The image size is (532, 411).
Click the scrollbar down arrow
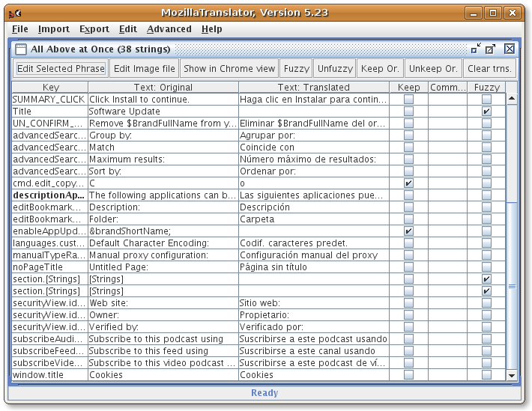click(512, 375)
